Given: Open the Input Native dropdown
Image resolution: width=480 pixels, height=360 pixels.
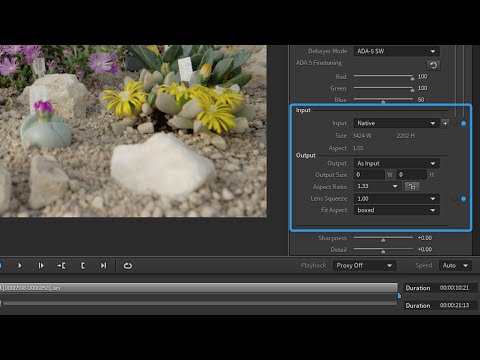Looking at the screenshot, I should (x=396, y=123).
